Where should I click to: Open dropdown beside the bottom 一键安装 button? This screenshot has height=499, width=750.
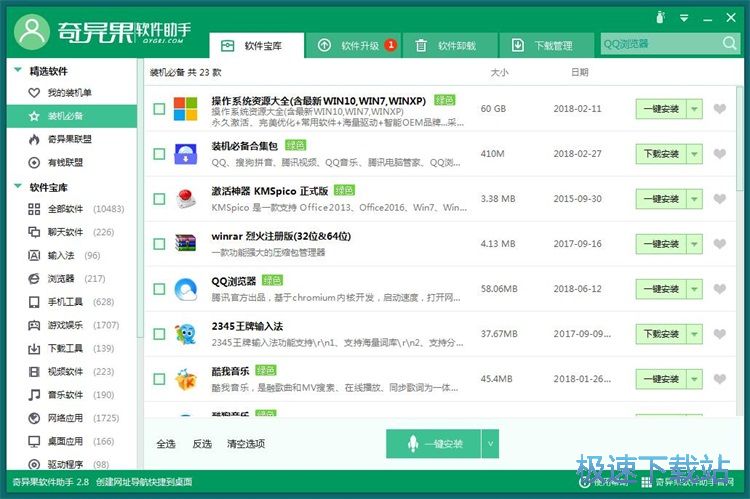click(490, 444)
